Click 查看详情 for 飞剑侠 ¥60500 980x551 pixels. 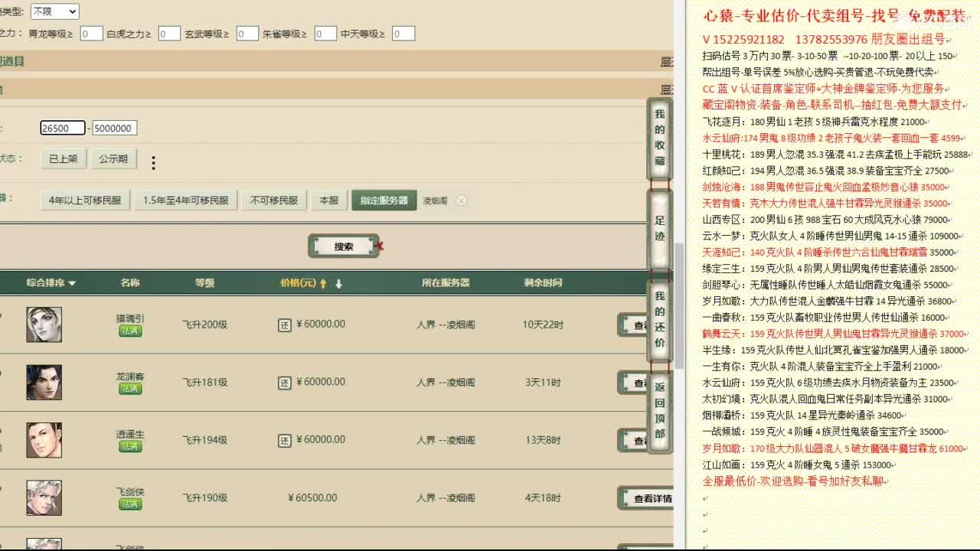pyautogui.click(x=645, y=498)
